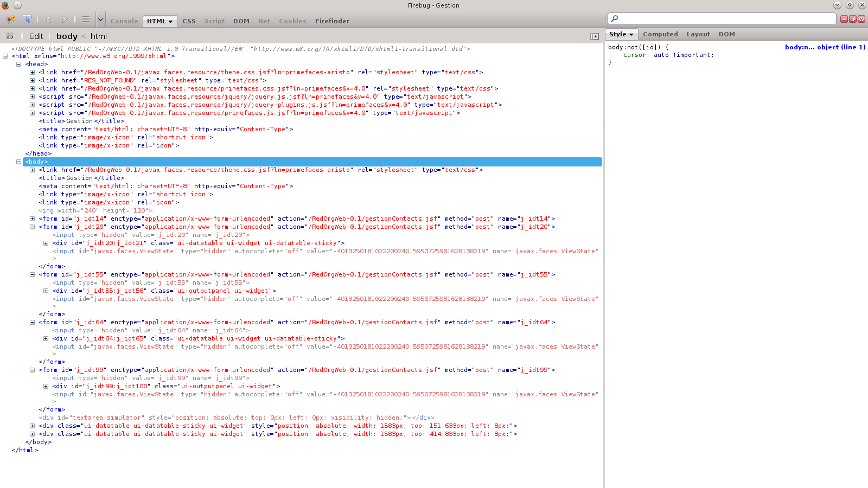Activate the inspect element pointer tool
This screenshot has width=868, height=488.
27,20
